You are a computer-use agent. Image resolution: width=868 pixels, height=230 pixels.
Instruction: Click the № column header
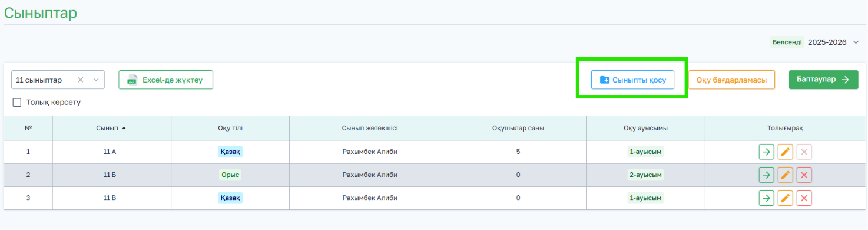pos(28,128)
